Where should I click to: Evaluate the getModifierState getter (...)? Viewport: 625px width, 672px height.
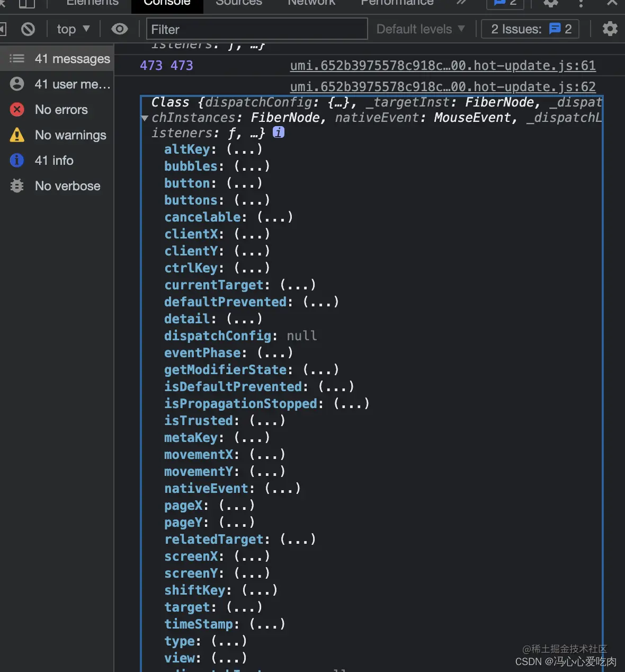click(321, 370)
